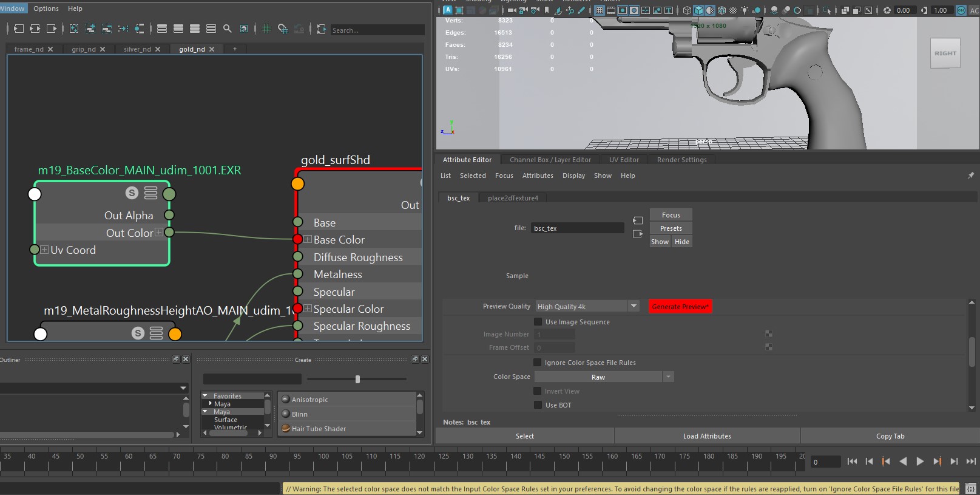The width and height of the screenshot is (980, 495).
Task: Click the go to start of playback button
Action: point(852,462)
